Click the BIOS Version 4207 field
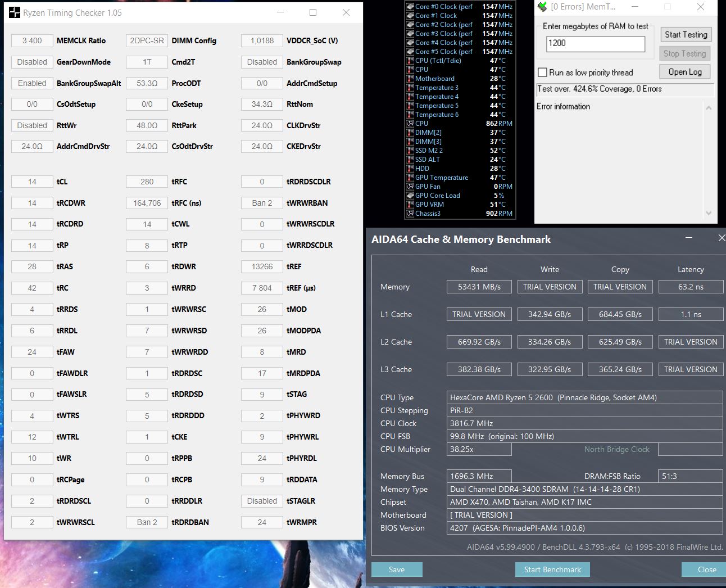726x588 pixels. click(584, 528)
